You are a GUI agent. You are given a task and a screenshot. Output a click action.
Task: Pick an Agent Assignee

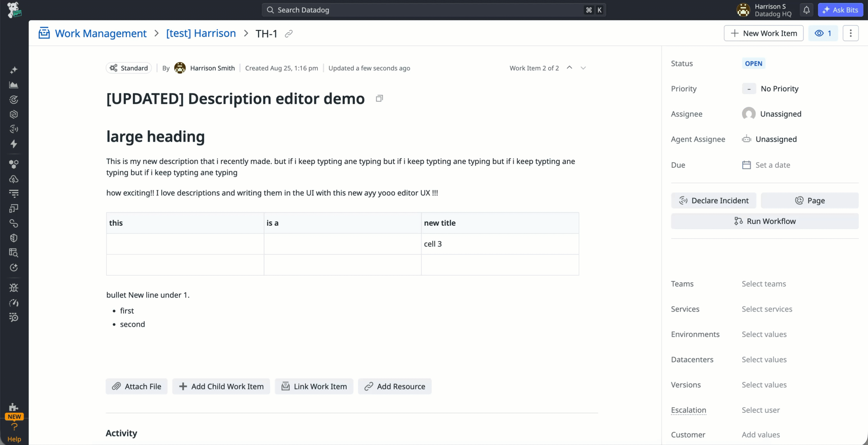[x=769, y=139]
